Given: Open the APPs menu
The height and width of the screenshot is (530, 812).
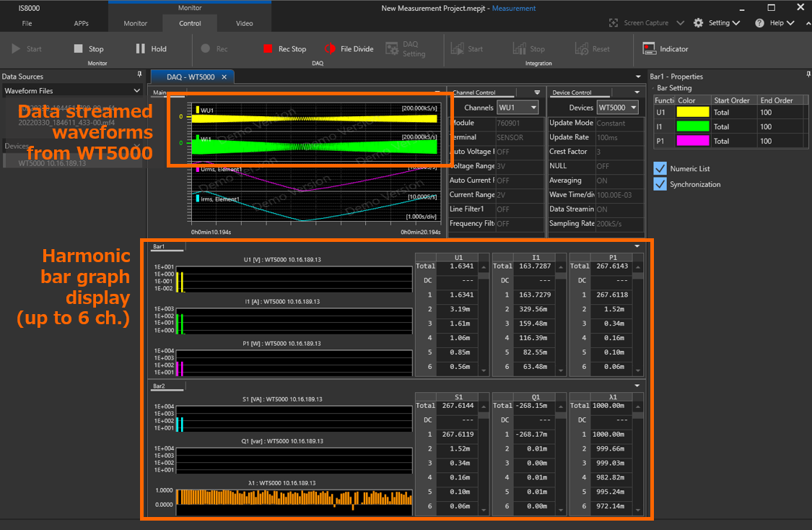Looking at the screenshot, I should tap(82, 23).
